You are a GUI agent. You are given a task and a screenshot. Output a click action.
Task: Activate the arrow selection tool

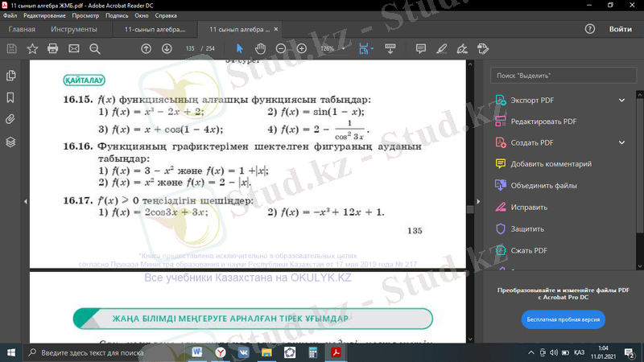(239, 48)
